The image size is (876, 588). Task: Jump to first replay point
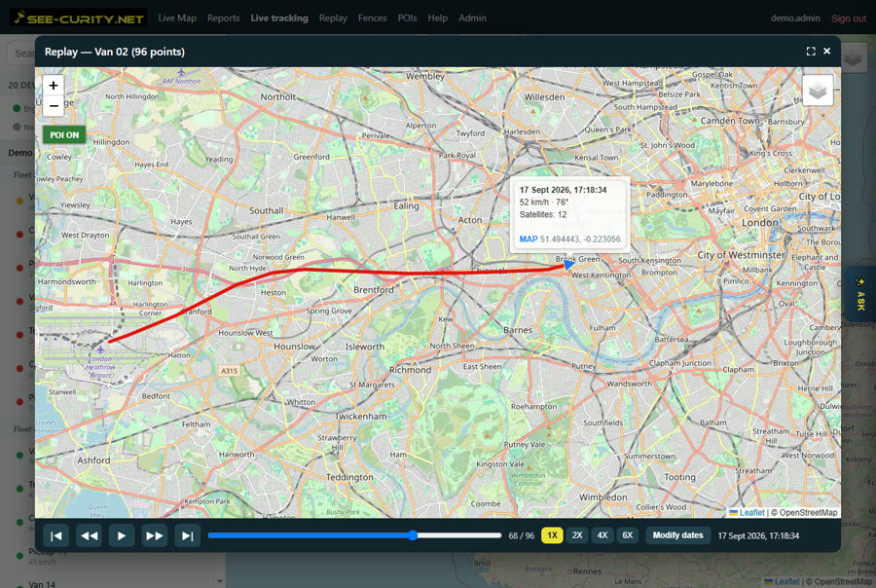point(55,535)
